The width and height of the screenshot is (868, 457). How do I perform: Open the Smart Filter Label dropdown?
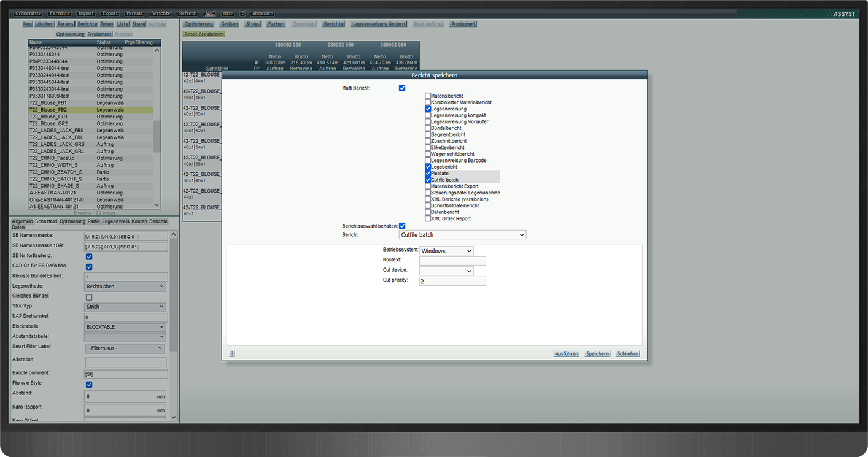(x=125, y=348)
